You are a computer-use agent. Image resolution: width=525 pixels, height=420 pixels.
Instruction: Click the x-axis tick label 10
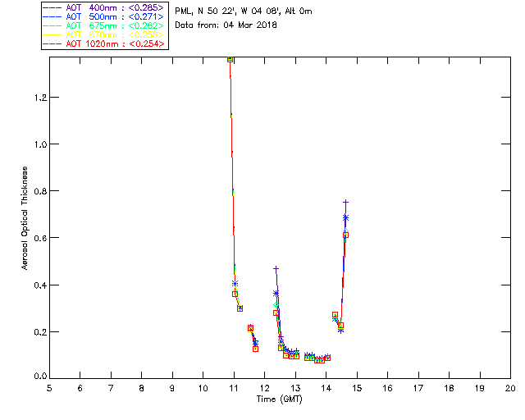coord(203,388)
